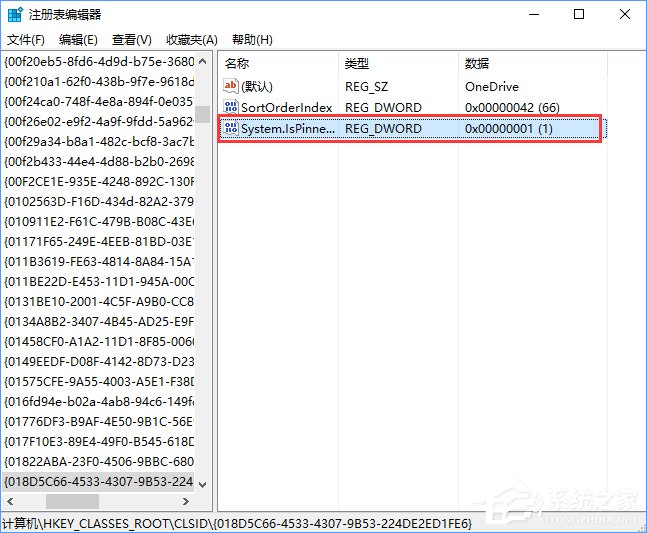Open the 帮助(H) menu

coord(252,40)
